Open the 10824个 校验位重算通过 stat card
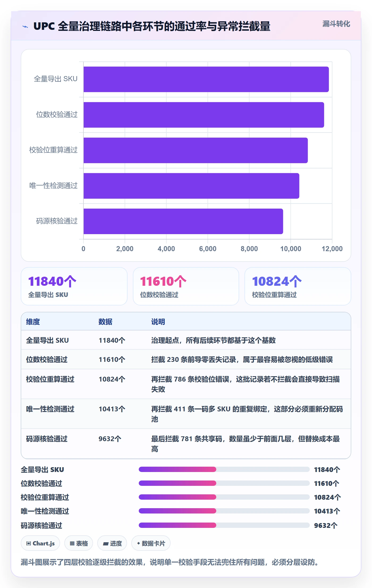This screenshot has width=372, height=588. coord(298,286)
